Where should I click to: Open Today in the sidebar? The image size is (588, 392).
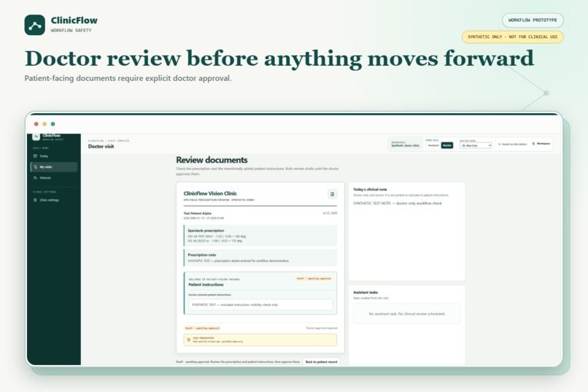(54, 156)
